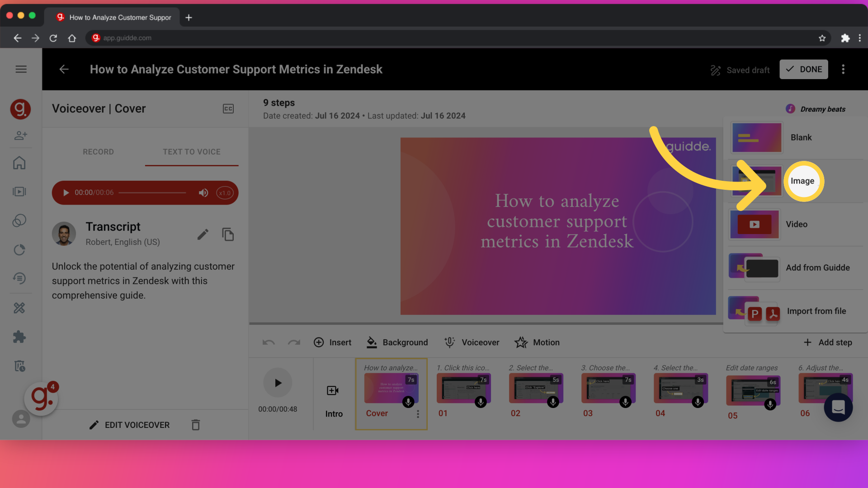This screenshot has width=868, height=488.
Task: Select the Video step option
Action: (795, 224)
